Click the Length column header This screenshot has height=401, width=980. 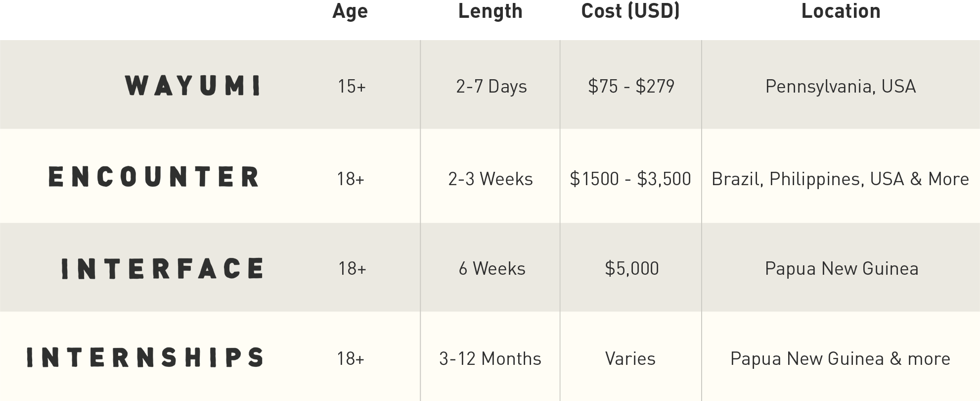click(490, 11)
